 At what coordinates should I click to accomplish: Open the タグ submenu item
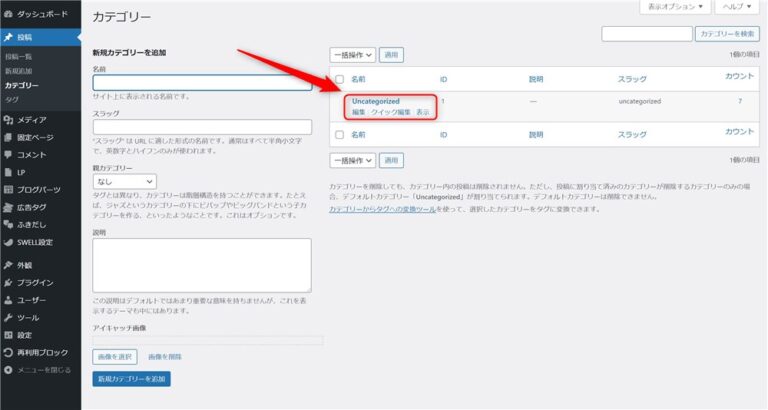(11, 99)
